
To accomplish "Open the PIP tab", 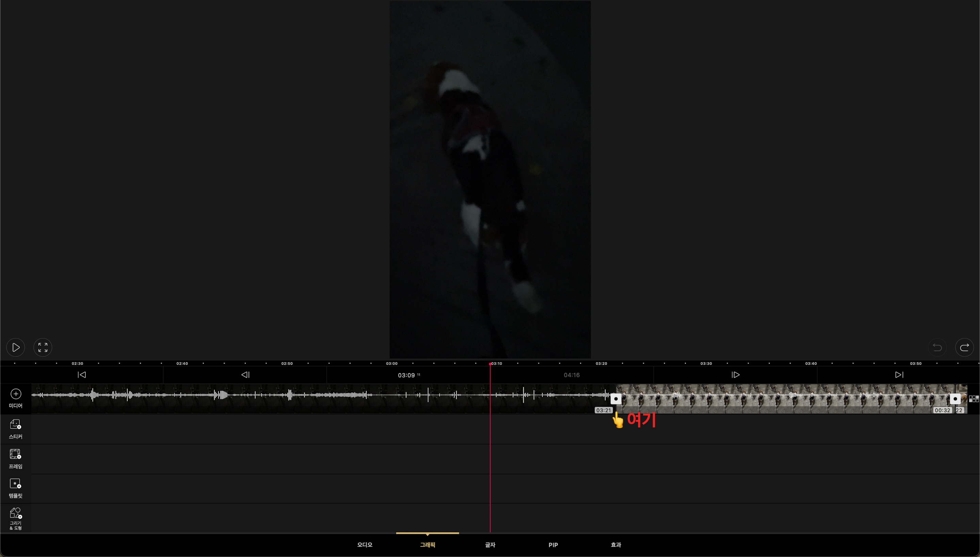I will click(553, 545).
